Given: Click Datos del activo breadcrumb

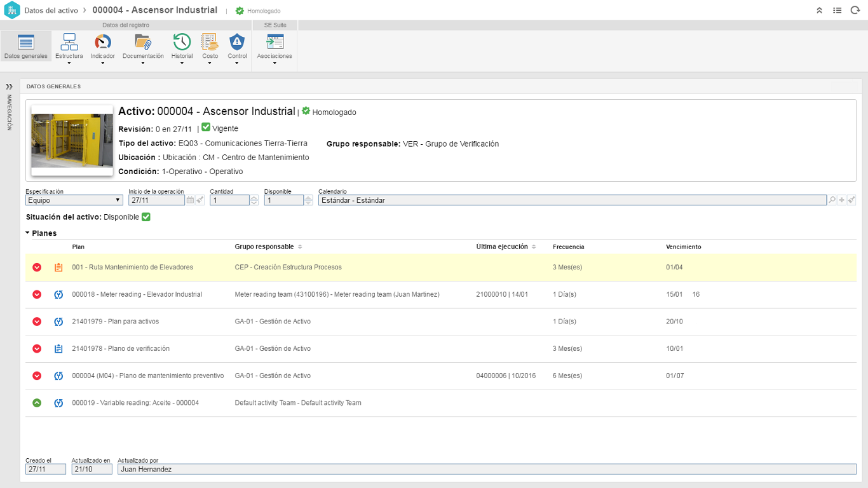Looking at the screenshot, I should point(51,10).
